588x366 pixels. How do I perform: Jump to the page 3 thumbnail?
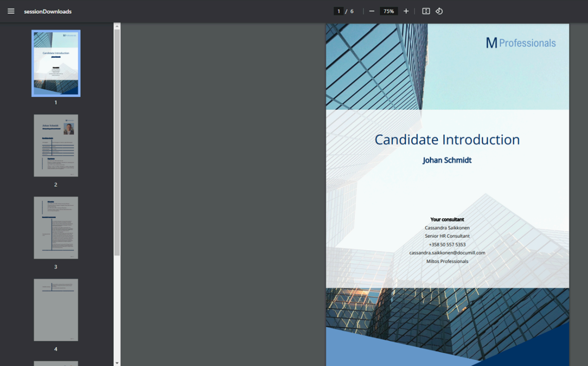point(56,228)
